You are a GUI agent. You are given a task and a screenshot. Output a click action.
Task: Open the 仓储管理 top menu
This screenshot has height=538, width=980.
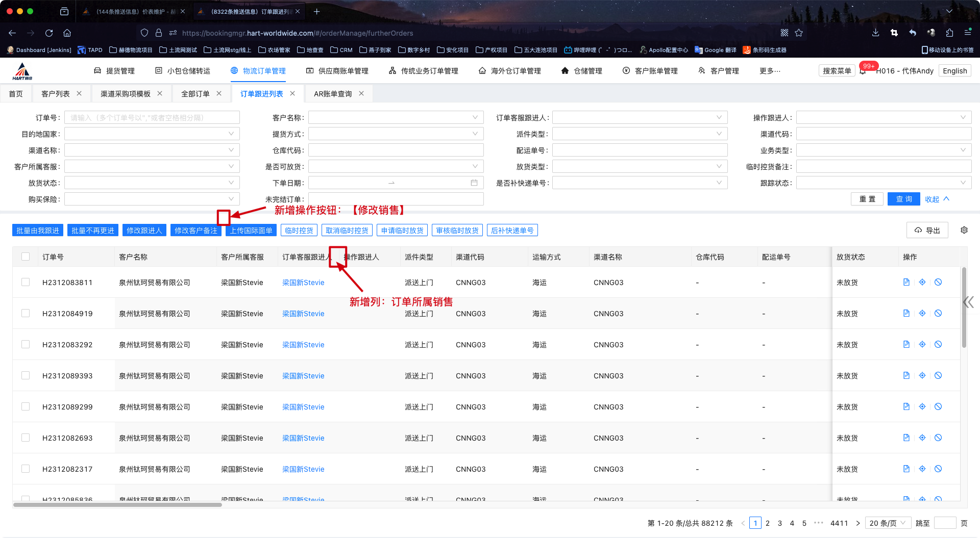(582, 71)
